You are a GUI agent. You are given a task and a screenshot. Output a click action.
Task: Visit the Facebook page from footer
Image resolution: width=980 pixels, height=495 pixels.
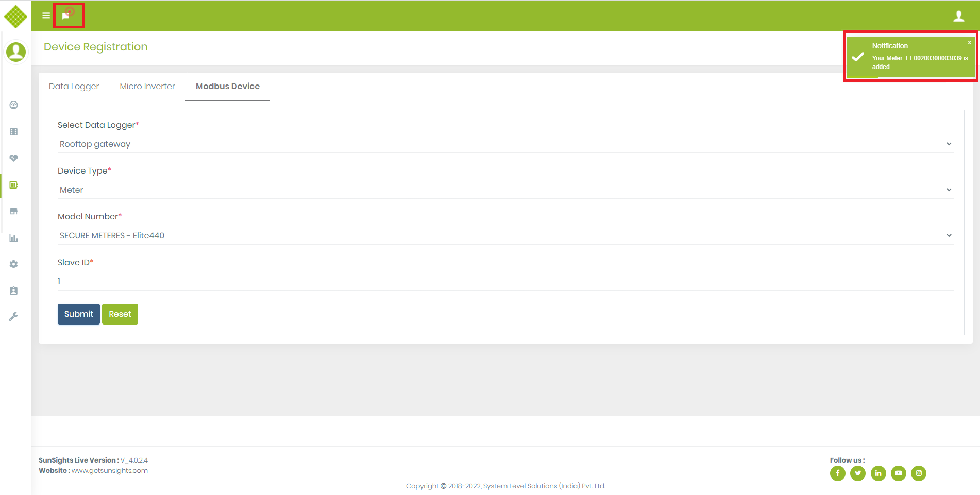coord(837,473)
